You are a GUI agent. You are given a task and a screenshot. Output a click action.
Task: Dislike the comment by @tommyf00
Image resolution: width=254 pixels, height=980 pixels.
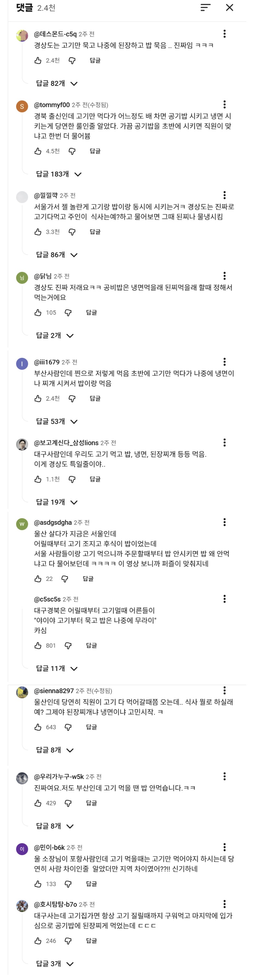point(72,151)
